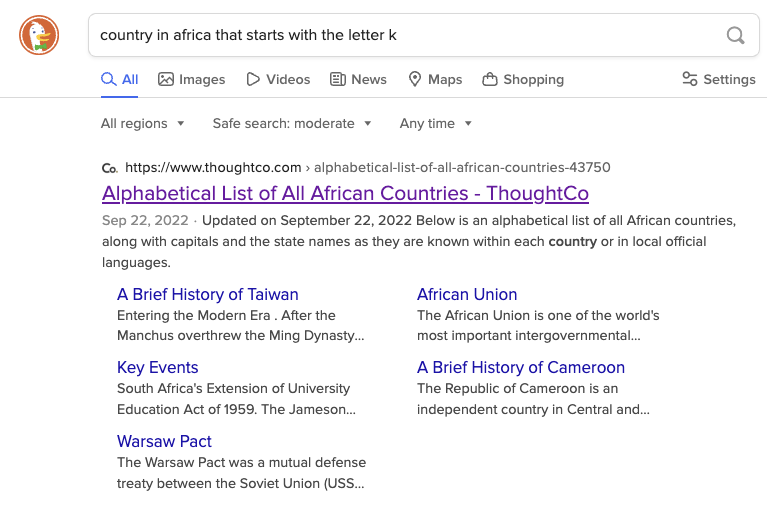The height and width of the screenshot is (517, 767).
Task: Open the Safe search: moderate dropdown
Action: (x=292, y=123)
